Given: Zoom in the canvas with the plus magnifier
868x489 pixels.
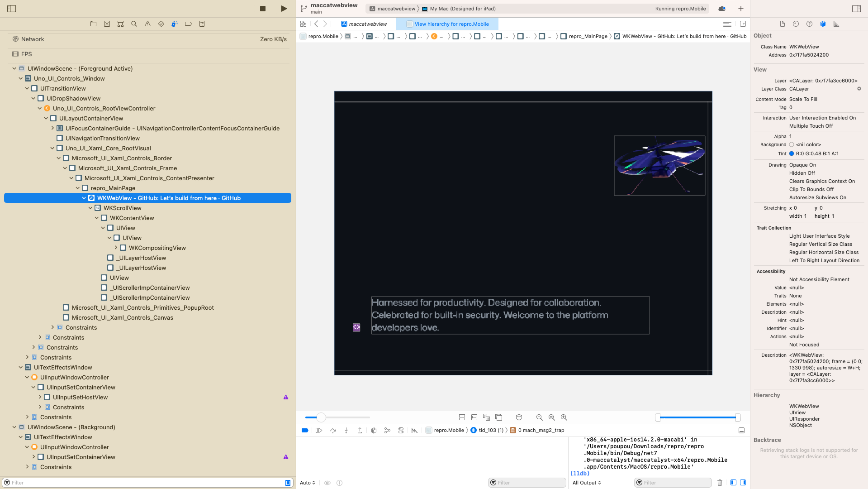Looking at the screenshot, I should click(564, 417).
